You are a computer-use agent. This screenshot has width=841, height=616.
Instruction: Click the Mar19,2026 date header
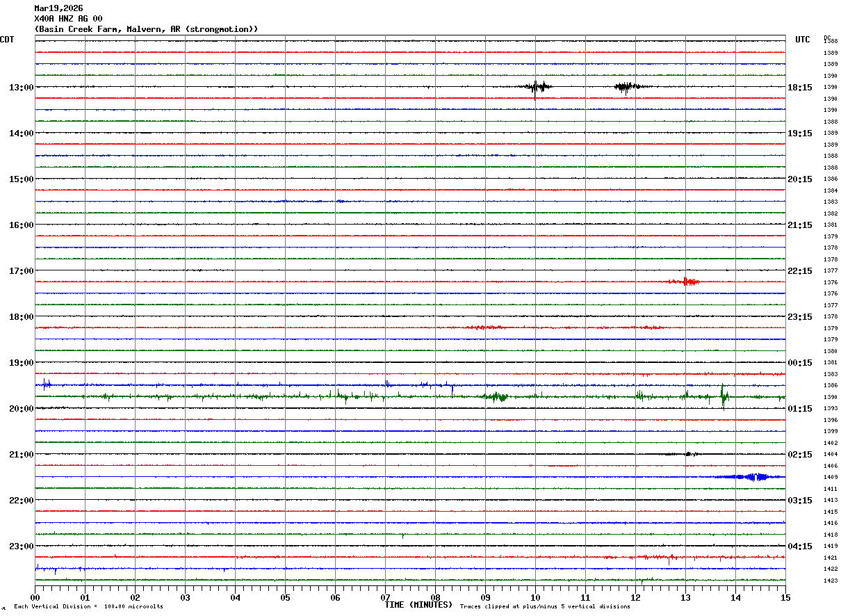[x=58, y=8]
